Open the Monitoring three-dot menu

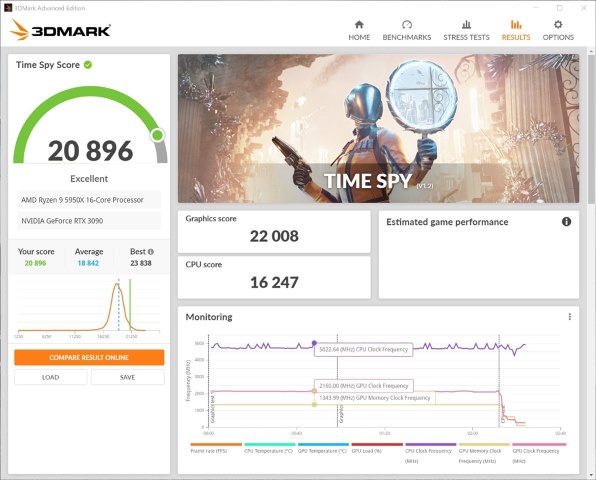[x=569, y=317]
